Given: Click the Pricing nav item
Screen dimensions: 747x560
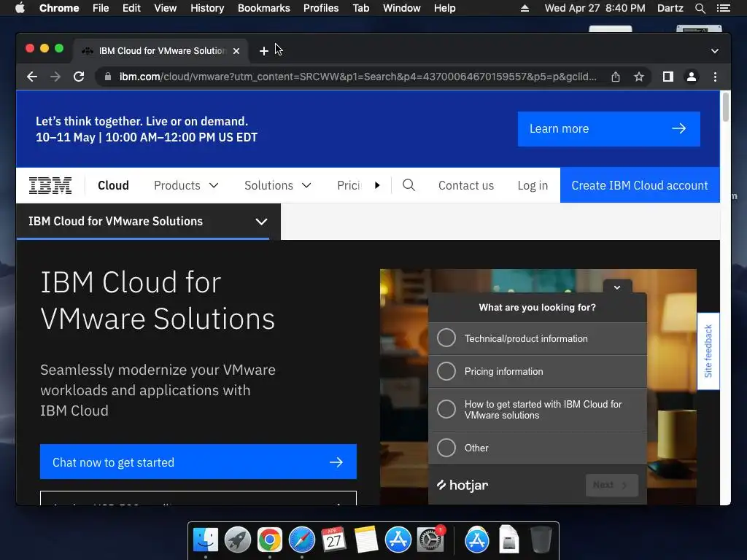Looking at the screenshot, I should coord(349,185).
